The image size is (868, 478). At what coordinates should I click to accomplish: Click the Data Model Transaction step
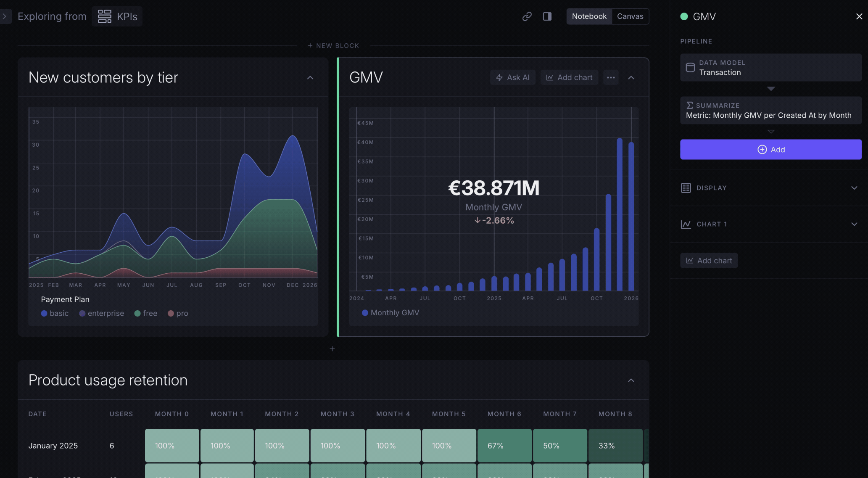[770, 68]
